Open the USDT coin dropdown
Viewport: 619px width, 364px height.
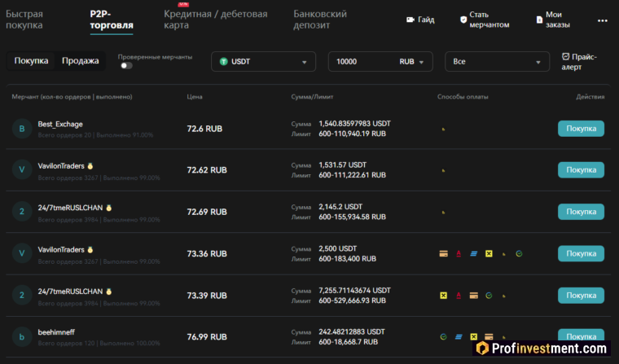263,62
